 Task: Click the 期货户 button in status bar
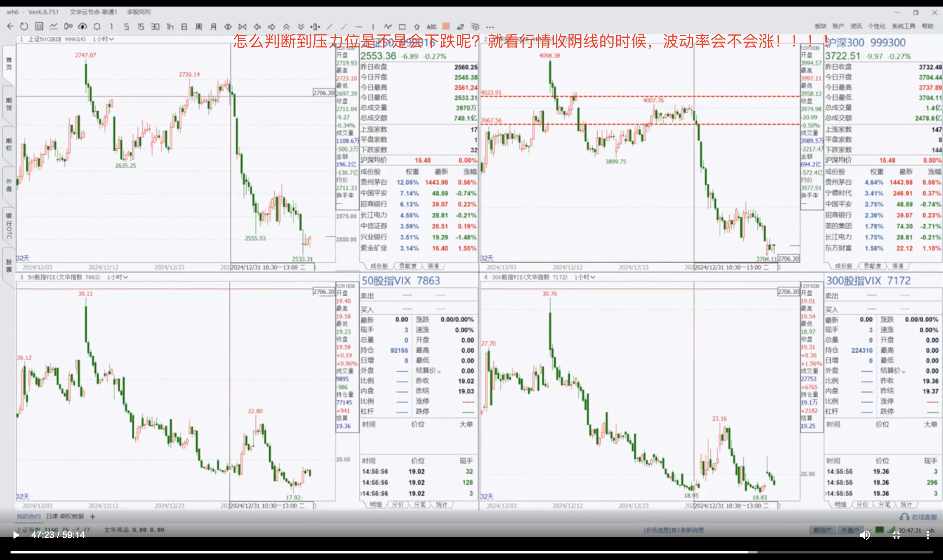pos(822,530)
